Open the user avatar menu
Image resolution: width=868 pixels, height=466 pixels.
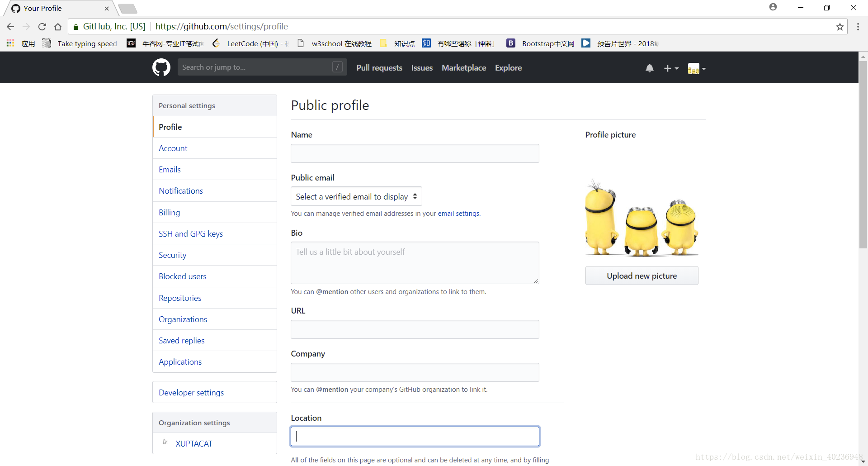pyautogui.click(x=697, y=68)
